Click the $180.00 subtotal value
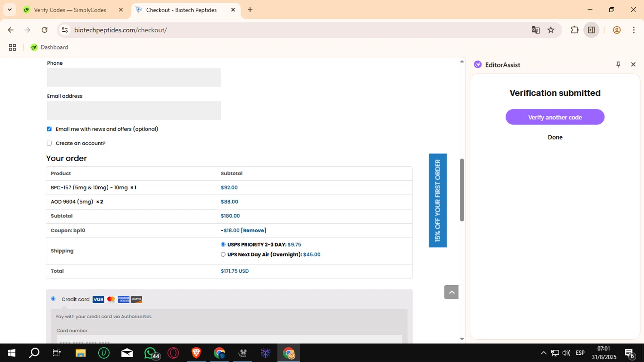644x362 pixels. [230, 216]
